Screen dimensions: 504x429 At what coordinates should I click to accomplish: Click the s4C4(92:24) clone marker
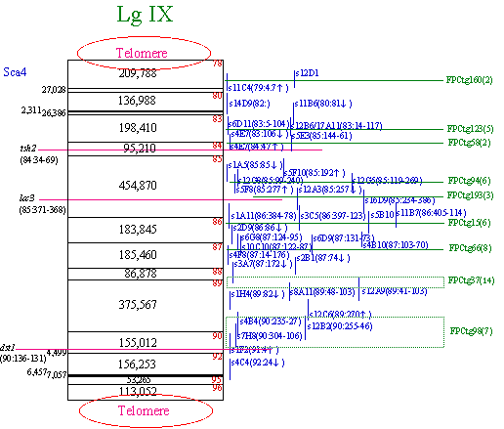258,363
